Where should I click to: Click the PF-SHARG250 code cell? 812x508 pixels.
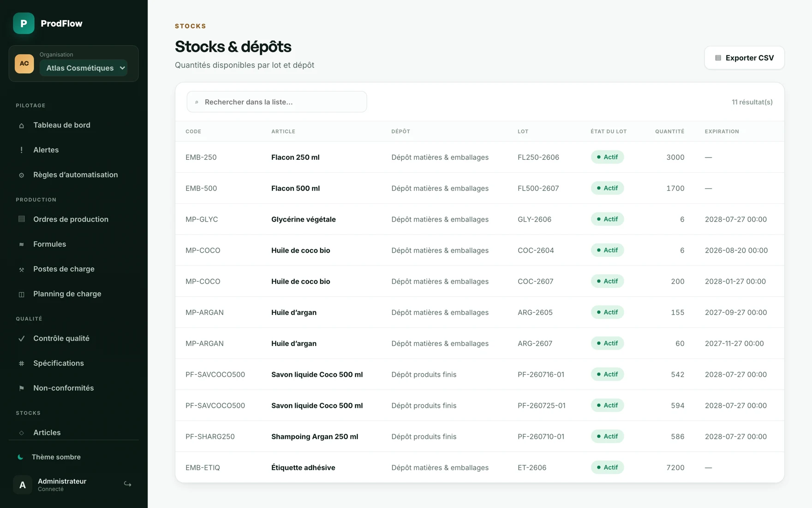[x=210, y=436]
